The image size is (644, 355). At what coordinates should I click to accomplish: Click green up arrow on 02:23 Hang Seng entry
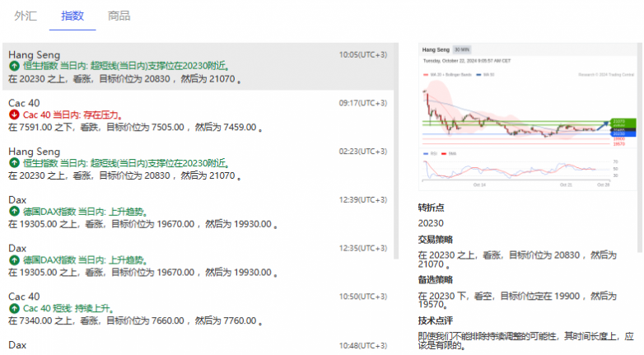pos(14,164)
